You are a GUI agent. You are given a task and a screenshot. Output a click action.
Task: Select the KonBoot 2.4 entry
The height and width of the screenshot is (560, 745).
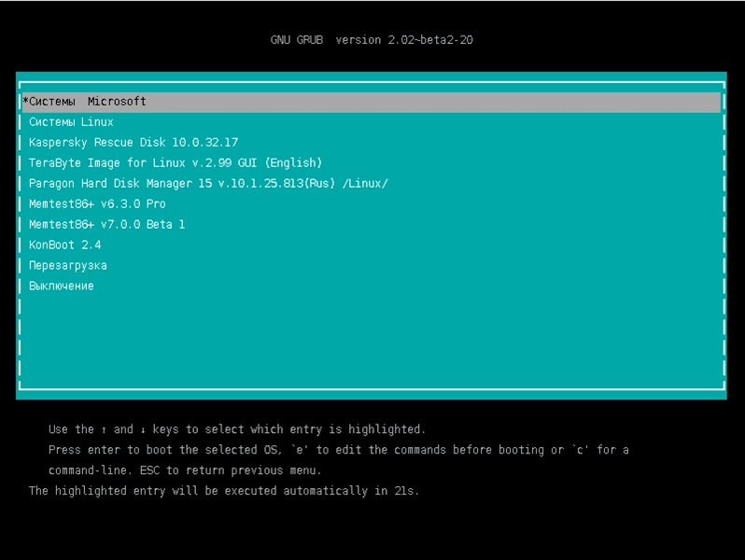tap(65, 245)
